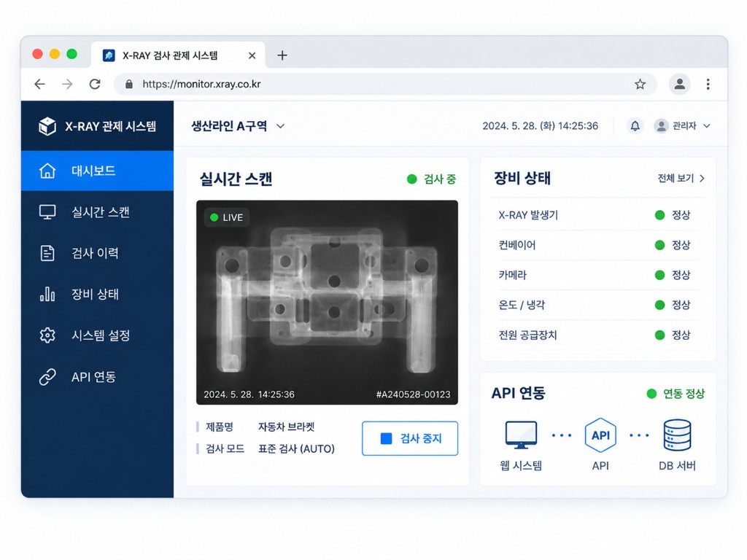
Task: Click the home icon beside 대시보드
Action: click(x=47, y=171)
